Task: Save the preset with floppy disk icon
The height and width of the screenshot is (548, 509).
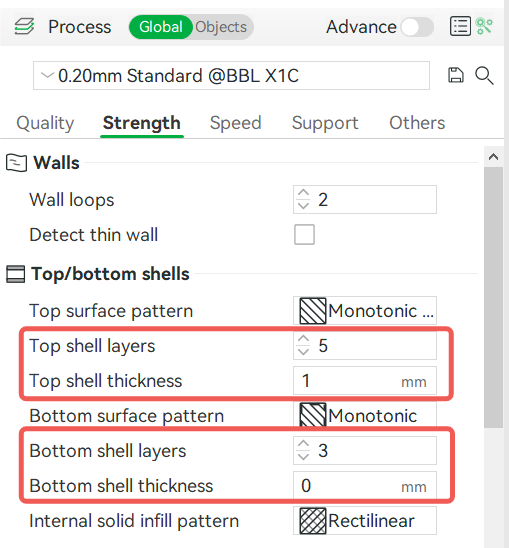Action: [456, 75]
